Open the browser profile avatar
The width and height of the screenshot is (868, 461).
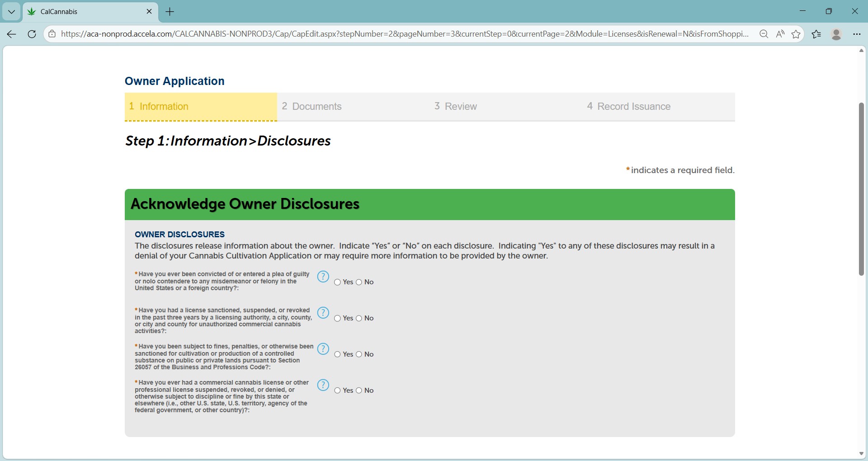tap(836, 34)
